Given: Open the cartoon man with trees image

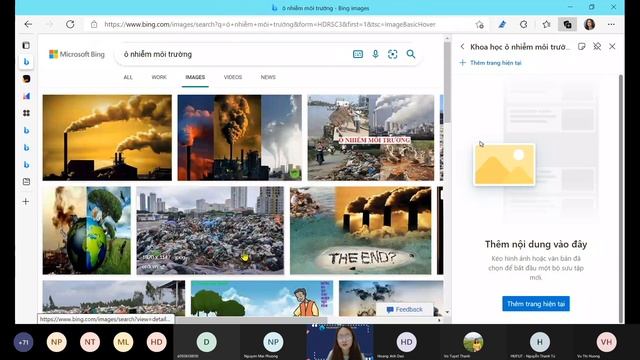Looking at the screenshot, I should tap(262, 298).
